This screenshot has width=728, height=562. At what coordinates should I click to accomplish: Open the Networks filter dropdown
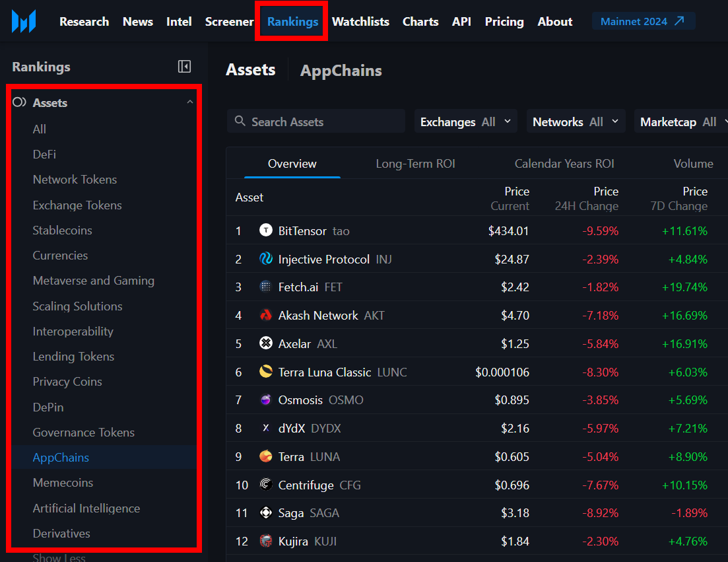click(x=576, y=122)
